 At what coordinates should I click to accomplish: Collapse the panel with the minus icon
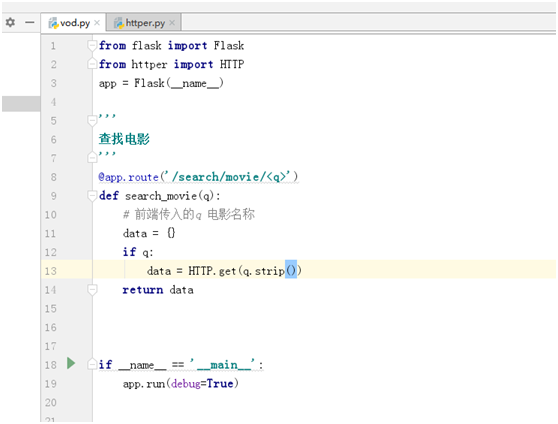(x=30, y=22)
